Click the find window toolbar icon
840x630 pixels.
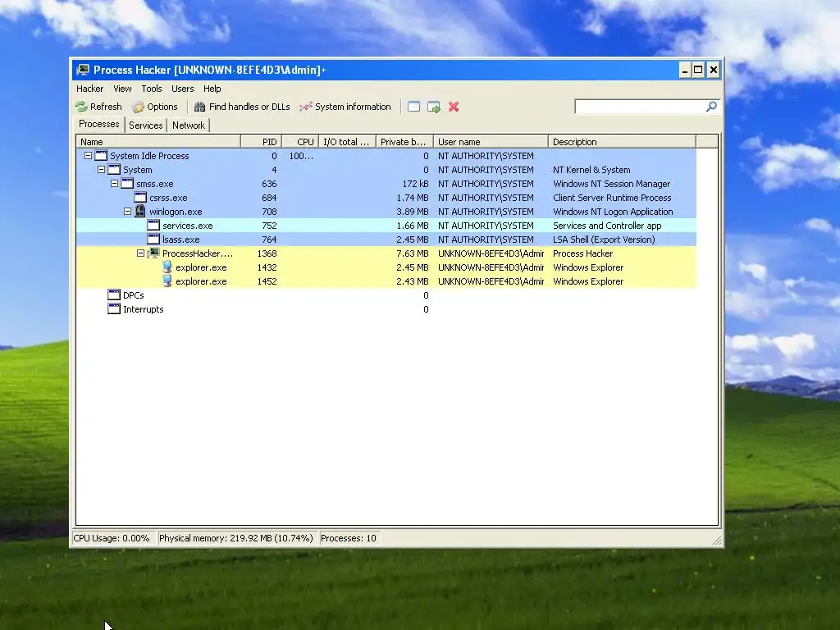(x=413, y=107)
